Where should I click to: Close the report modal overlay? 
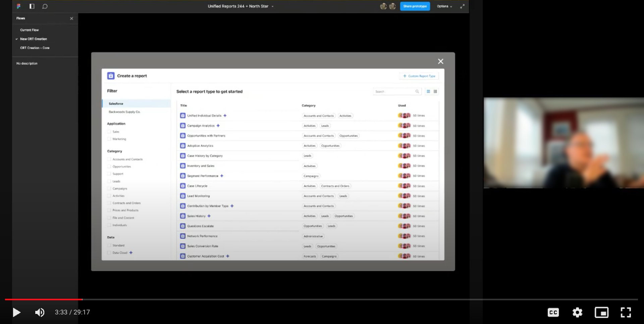coord(440,61)
